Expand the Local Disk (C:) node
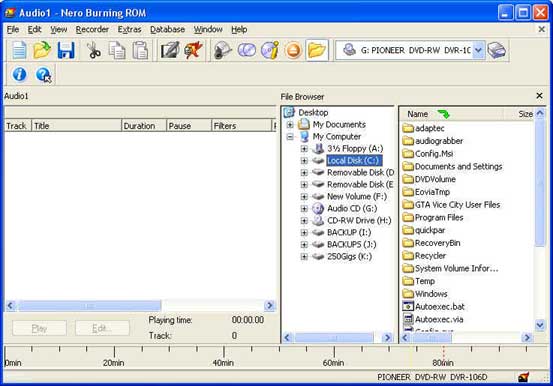 (304, 161)
